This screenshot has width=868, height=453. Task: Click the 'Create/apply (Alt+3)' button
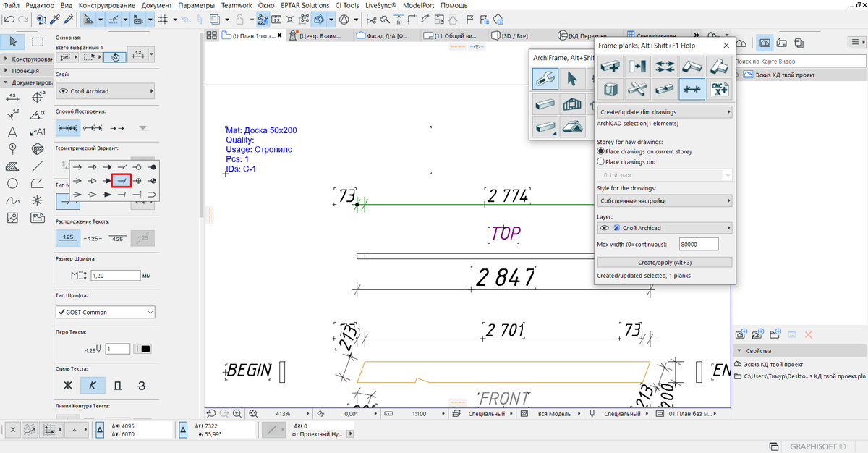664,262
